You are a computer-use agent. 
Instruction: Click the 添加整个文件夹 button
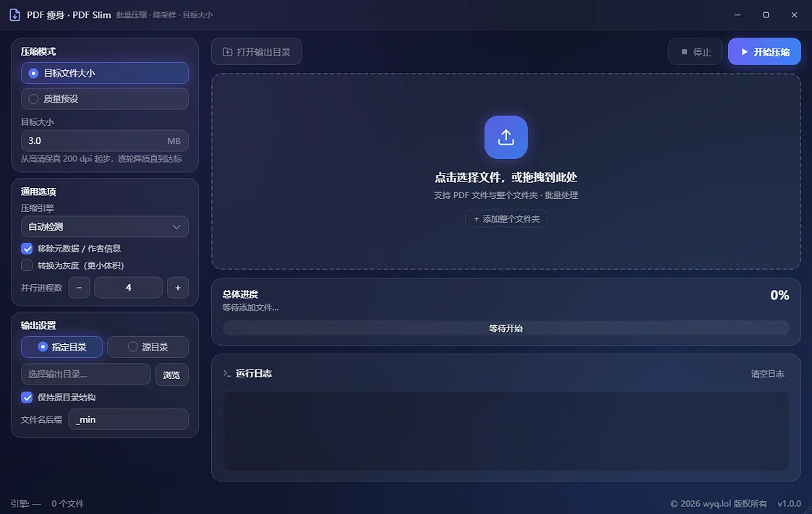point(506,219)
